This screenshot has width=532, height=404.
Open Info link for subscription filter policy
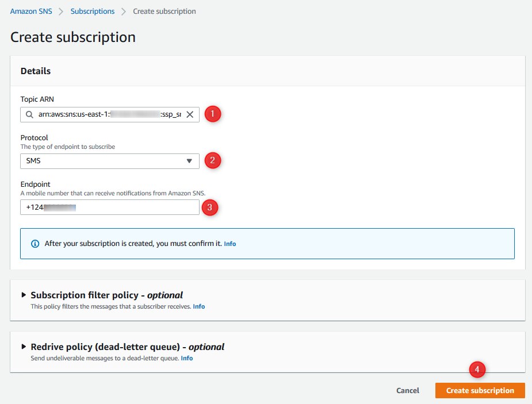tap(199, 306)
